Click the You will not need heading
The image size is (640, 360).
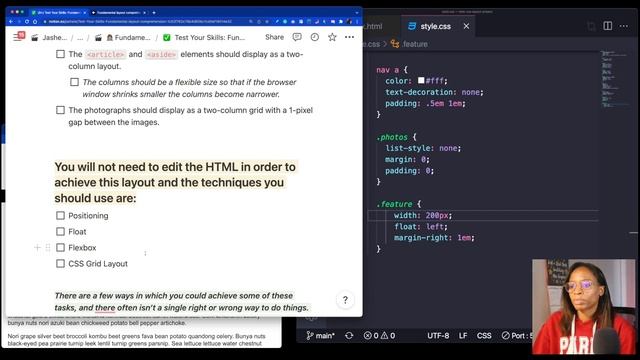tap(176, 182)
